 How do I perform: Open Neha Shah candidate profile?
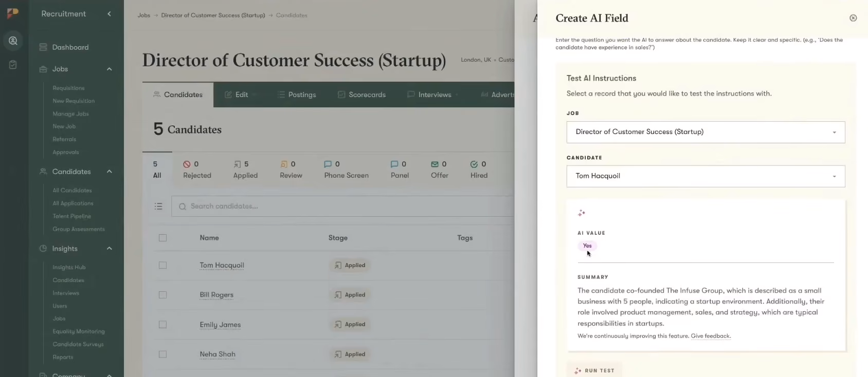pyautogui.click(x=218, y=354)
